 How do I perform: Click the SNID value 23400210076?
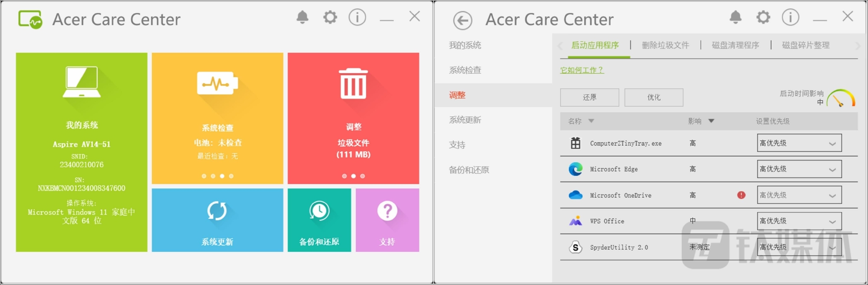pos(82,165)
